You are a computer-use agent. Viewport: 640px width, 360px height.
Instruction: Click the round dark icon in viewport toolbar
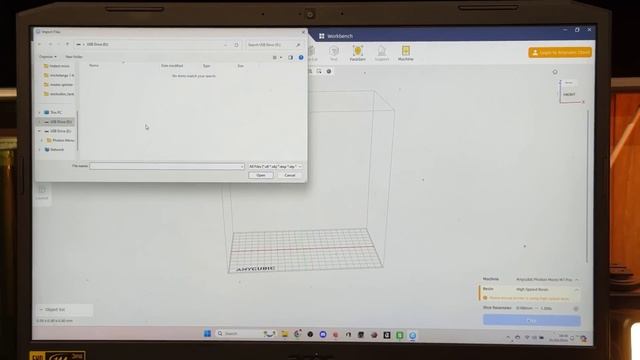tap(329, 71)
